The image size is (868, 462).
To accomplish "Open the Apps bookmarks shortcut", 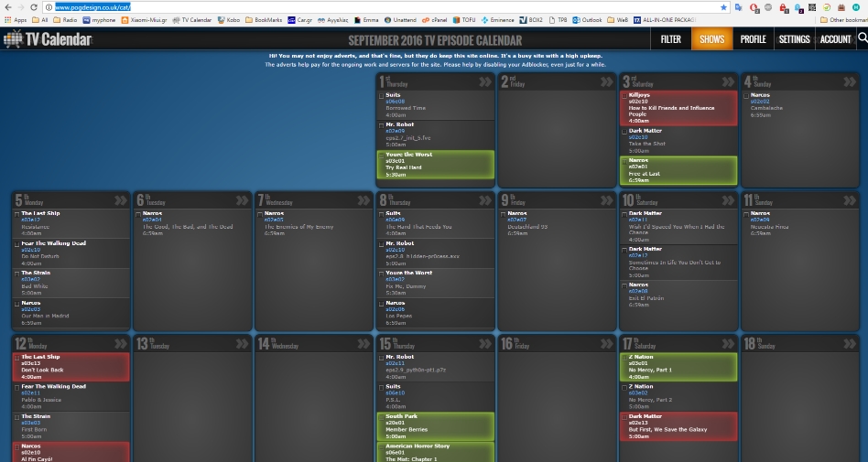I will tap(16, 19).
